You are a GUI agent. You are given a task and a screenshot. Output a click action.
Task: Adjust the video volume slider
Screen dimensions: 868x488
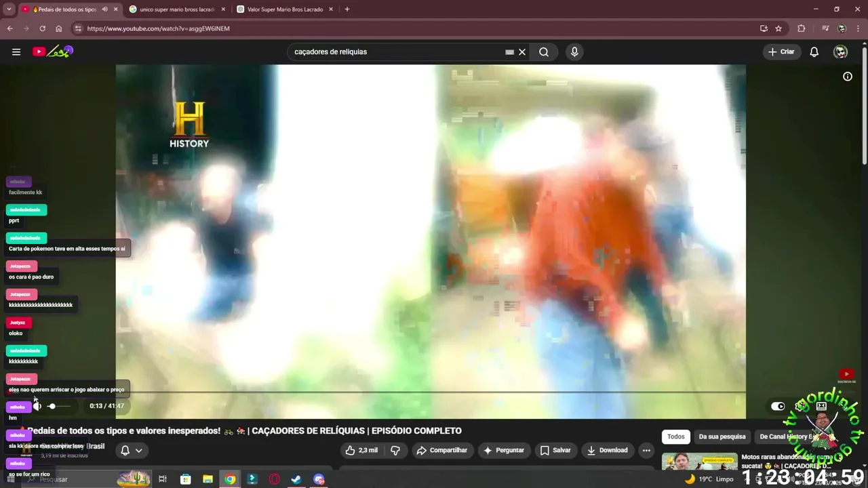pyautogui.click(x=58, y=406)
